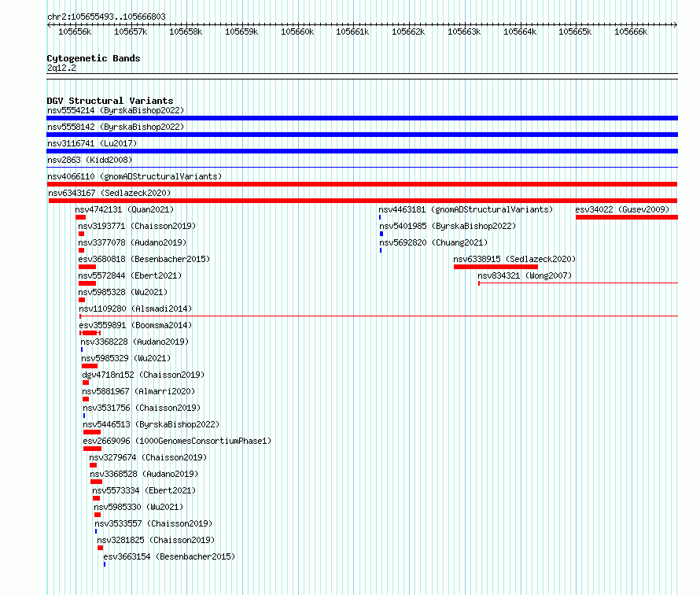Open the nsv5573334 (Ebert2021) label

pos(144,490)
